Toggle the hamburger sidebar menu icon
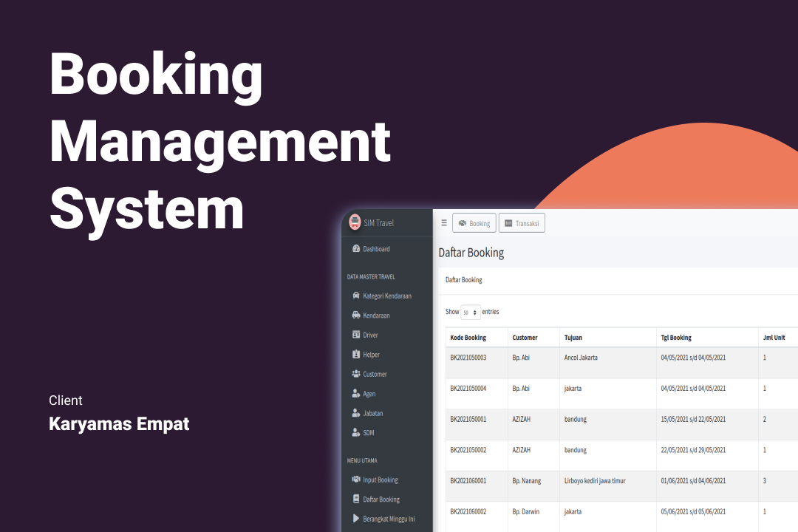 click(x=443, y=222)
